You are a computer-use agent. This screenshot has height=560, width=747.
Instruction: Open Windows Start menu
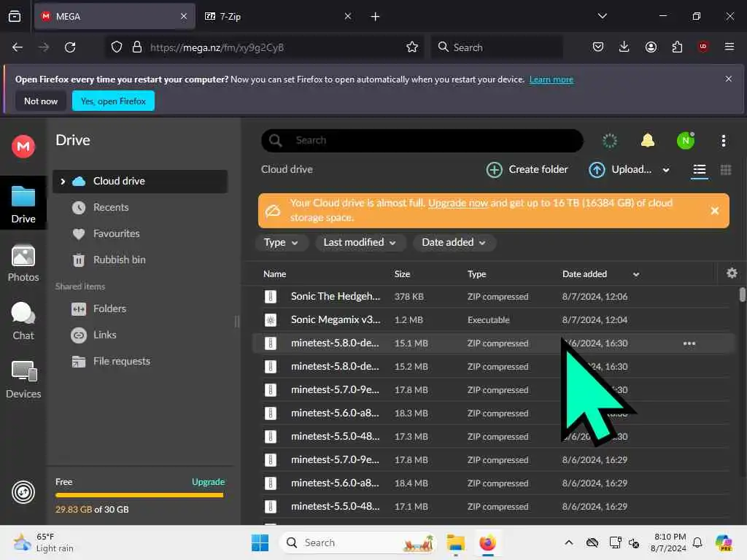(260, 542)
